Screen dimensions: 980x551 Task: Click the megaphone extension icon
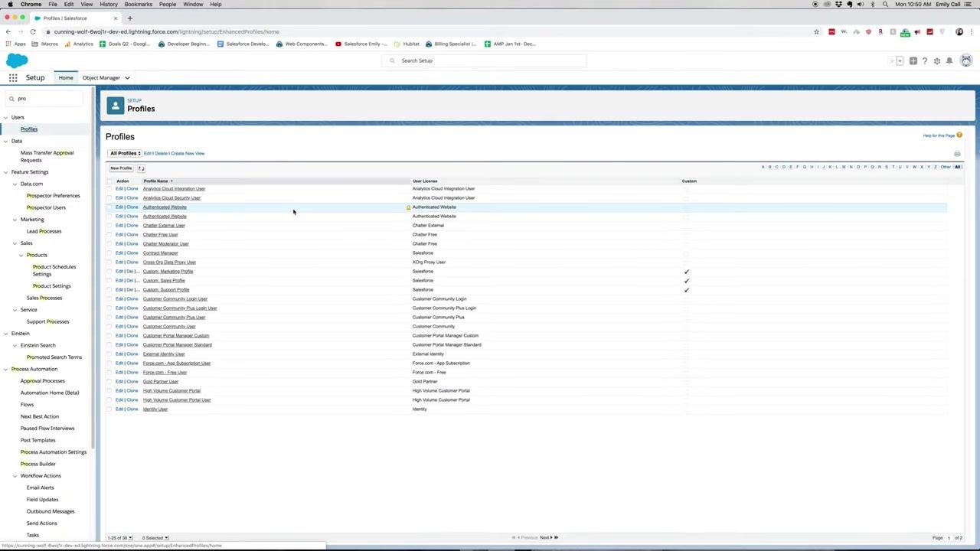click(x=917, y=32)
